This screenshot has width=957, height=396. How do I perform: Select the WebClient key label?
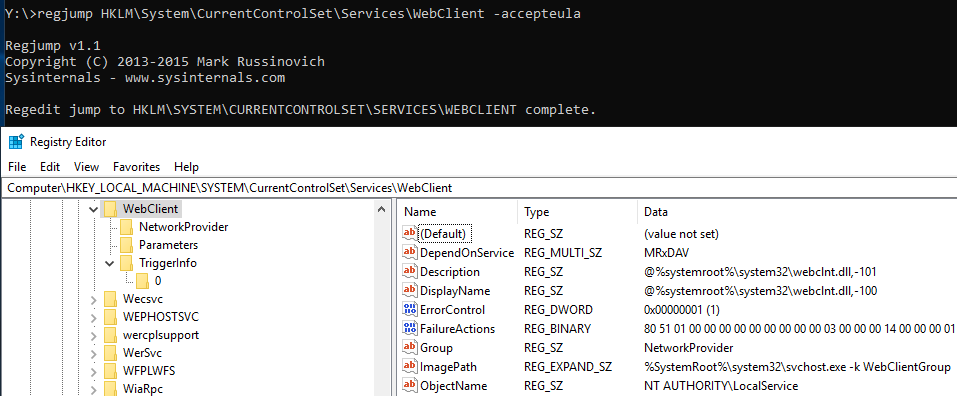[151, 209]
